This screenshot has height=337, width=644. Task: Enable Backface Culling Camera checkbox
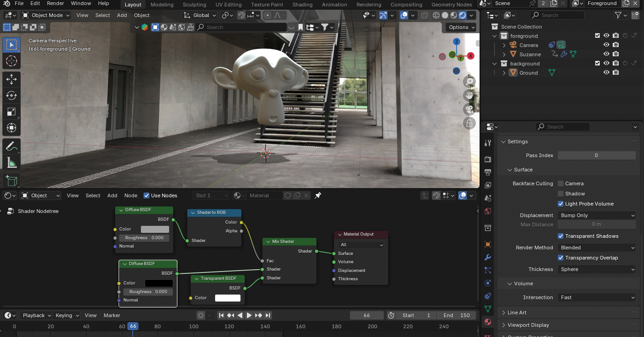pyautogui.click(x=561, y=183)
